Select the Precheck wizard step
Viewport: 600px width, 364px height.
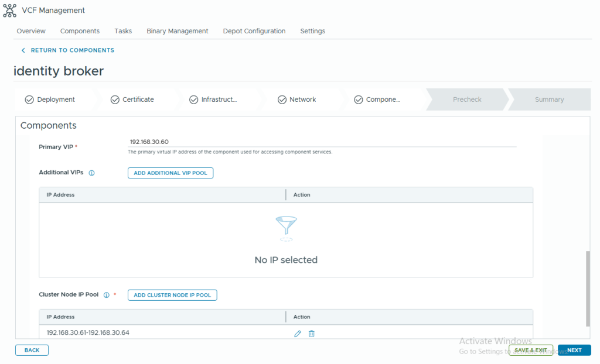(x=466, y=99)
